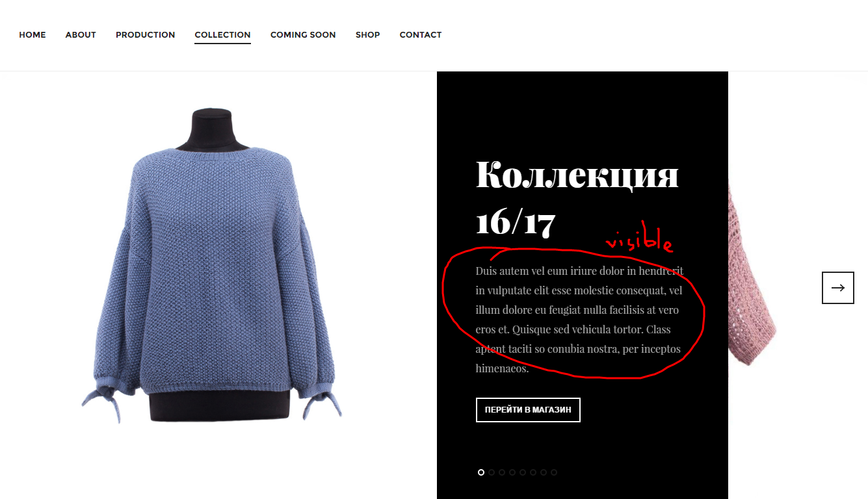Screen dimensions: 868x499
Task: Click the blue knitted sweater image
Action: pyautogui.click(x=211, y=266)
